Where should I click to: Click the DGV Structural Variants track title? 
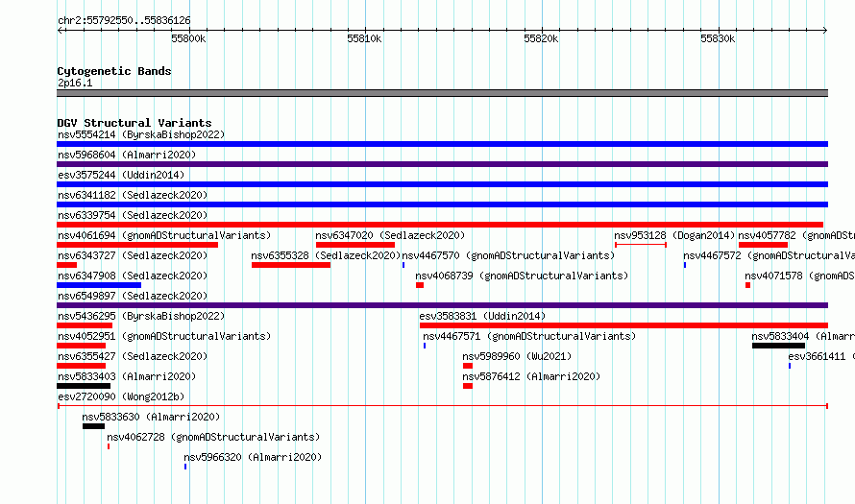click(134, 123)
